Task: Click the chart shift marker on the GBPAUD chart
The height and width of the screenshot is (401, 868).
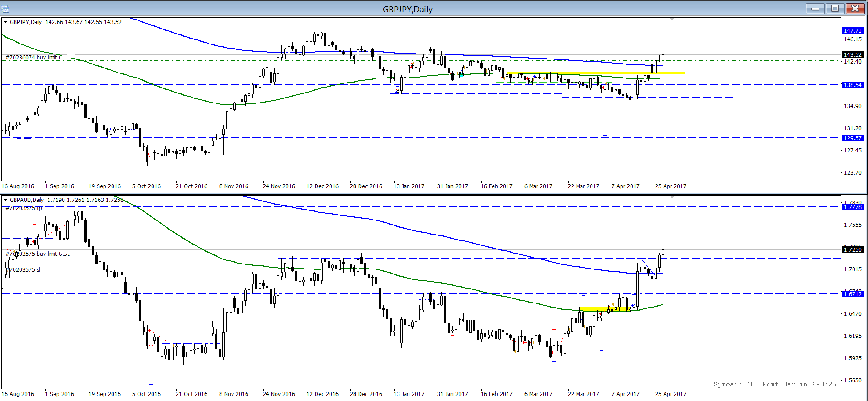Action: (x=672, y=197)
